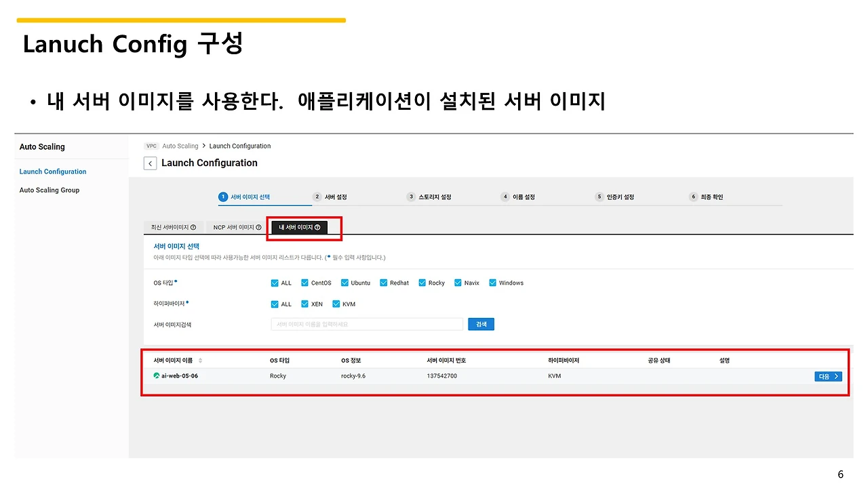
Task: Click the OS 타입 column header
Action: point(279,361)
